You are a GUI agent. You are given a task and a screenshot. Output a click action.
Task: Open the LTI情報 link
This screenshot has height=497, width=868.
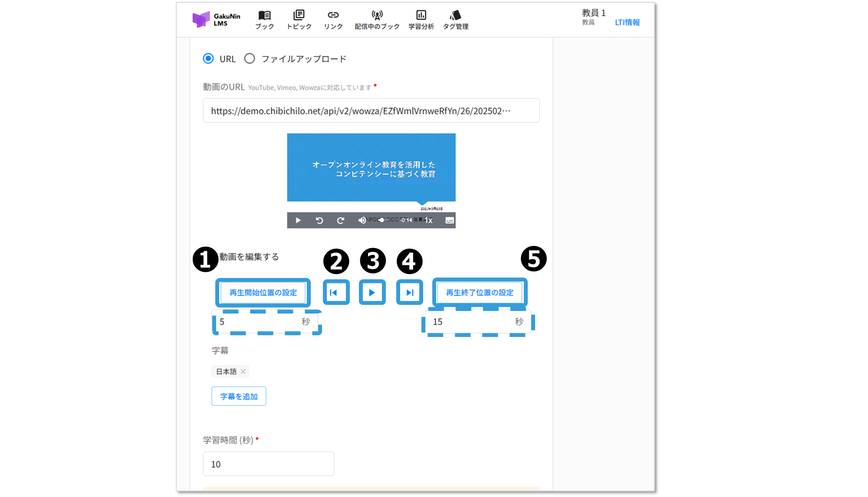(x=627, y=22)
